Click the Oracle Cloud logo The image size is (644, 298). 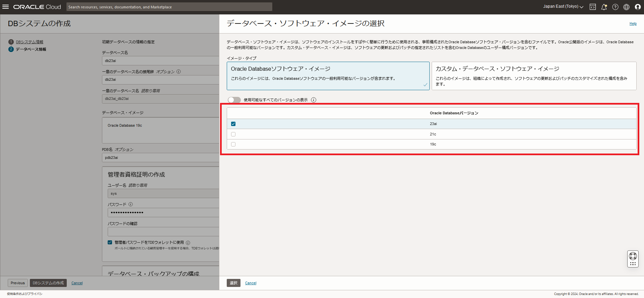click(x=37, y=7)
